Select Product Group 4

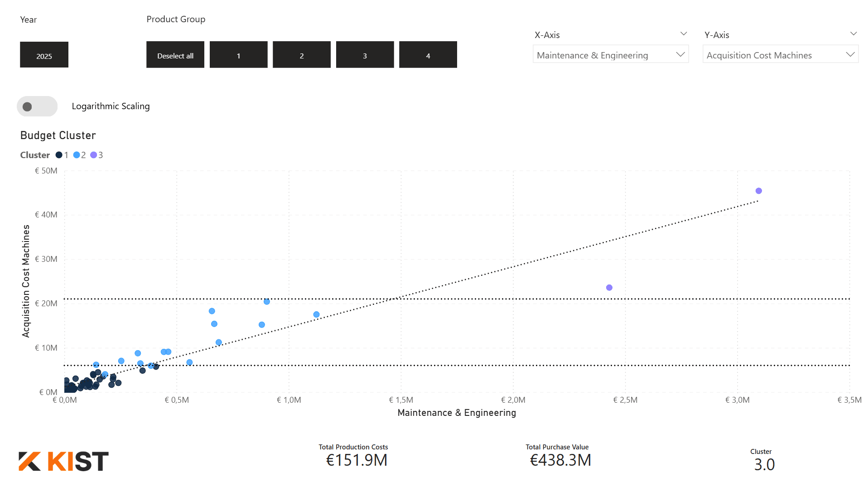[x=428, y=55]
